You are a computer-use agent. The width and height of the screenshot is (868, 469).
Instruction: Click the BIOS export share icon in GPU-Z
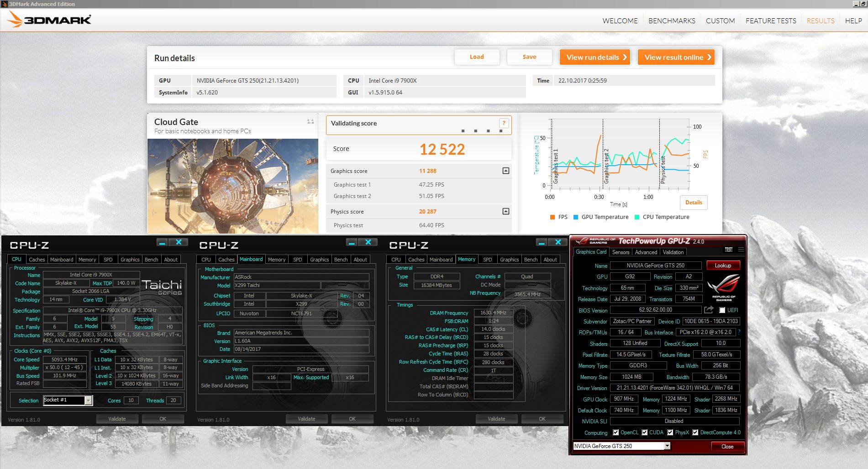click(x=709, y=310)
